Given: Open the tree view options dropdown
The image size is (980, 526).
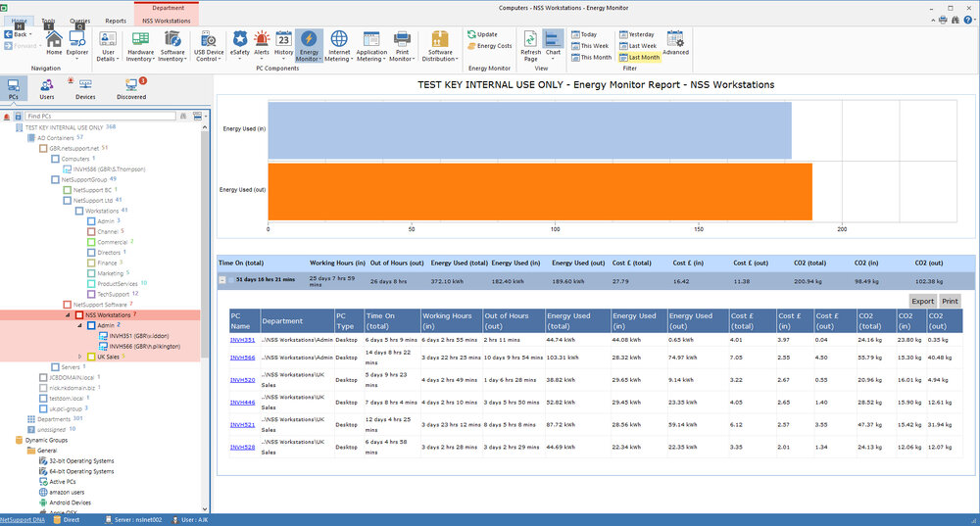Looking at the screenshot, I should (200, 117).
